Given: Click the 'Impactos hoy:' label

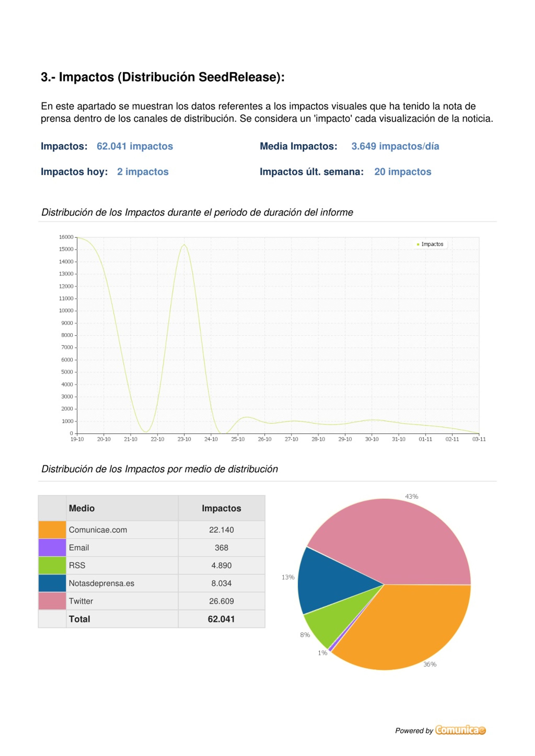Looking at the screenshot, I should (74, 171).
